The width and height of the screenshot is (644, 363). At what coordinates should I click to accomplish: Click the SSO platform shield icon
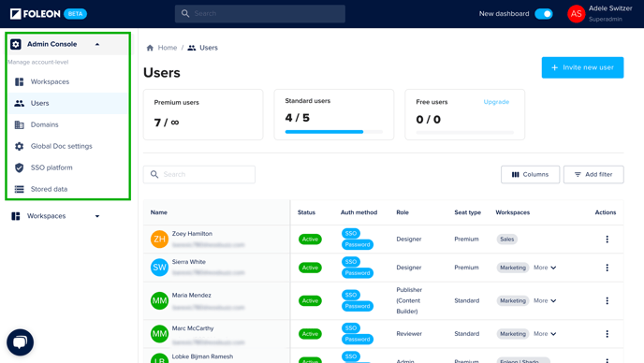[20, 167]
